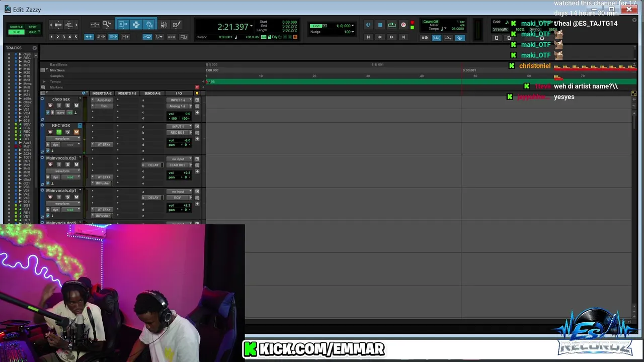
Task: Click the Stop transport button
Action: [380, 25]
